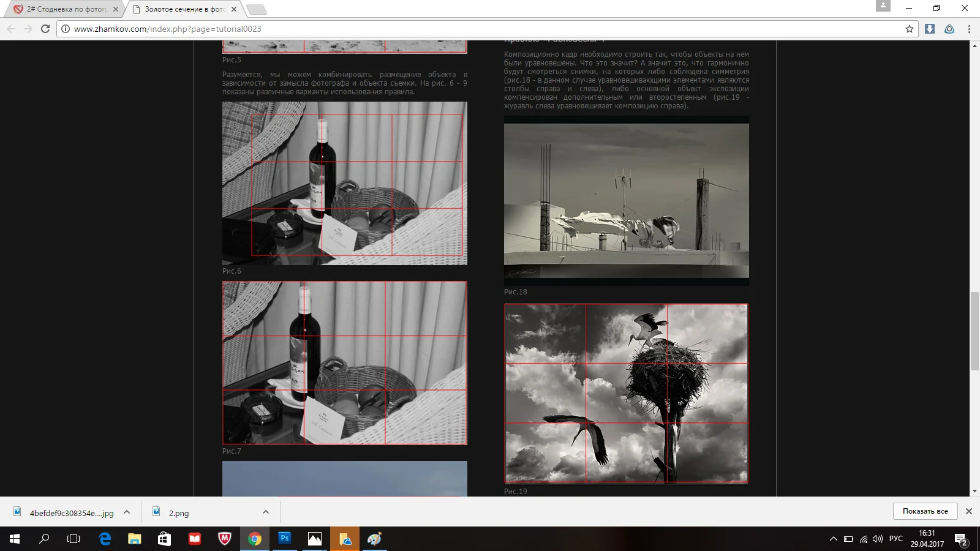
Task: Launch Paint 3D from the taskbar
Action: [375, 539]
